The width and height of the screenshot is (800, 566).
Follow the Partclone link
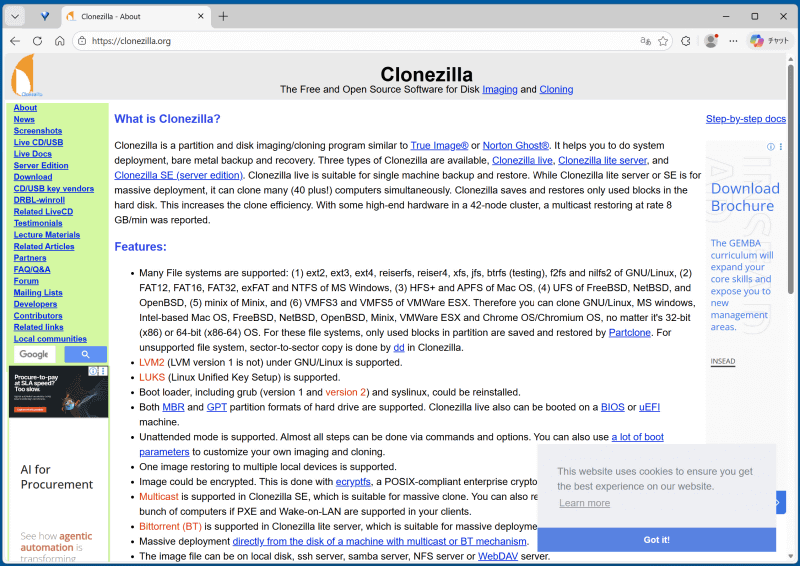pyautogui.click(x=630, y=333)
